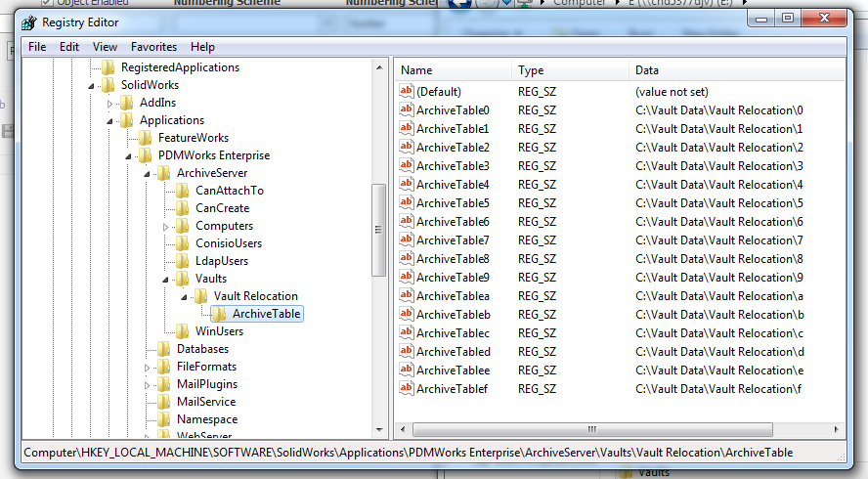Collapse the ArchiveServer tree node
This screenshot has height=479, width=868.
[147, 173]
